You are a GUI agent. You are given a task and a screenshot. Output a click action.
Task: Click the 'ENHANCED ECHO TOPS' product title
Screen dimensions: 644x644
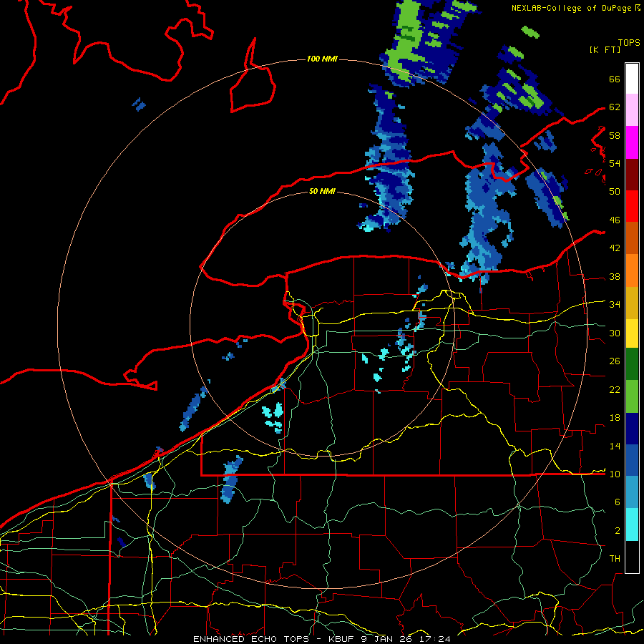(251, 639)
